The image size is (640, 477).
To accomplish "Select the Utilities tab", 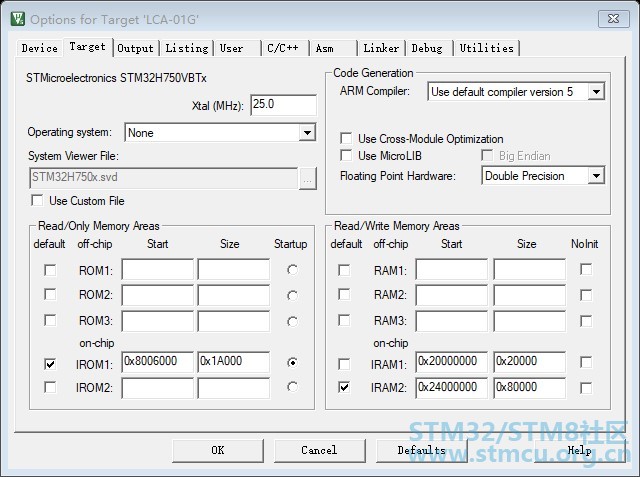I will [x=487, y=48].
